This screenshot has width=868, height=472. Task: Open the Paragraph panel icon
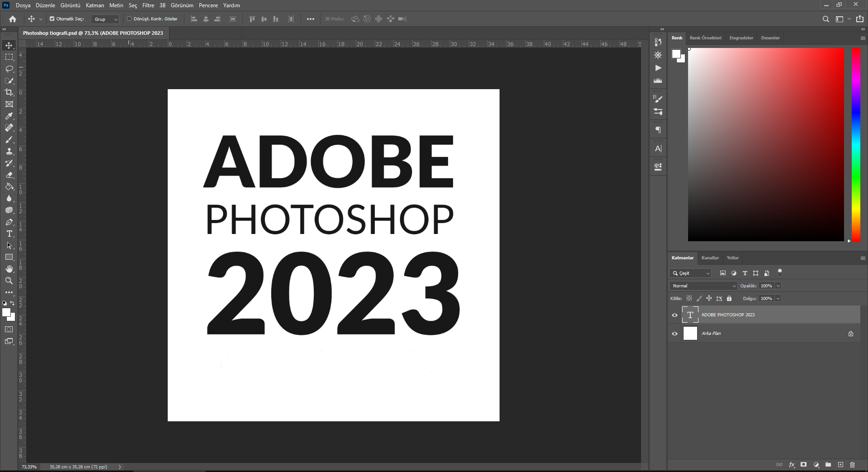click(x=658, y=130)
